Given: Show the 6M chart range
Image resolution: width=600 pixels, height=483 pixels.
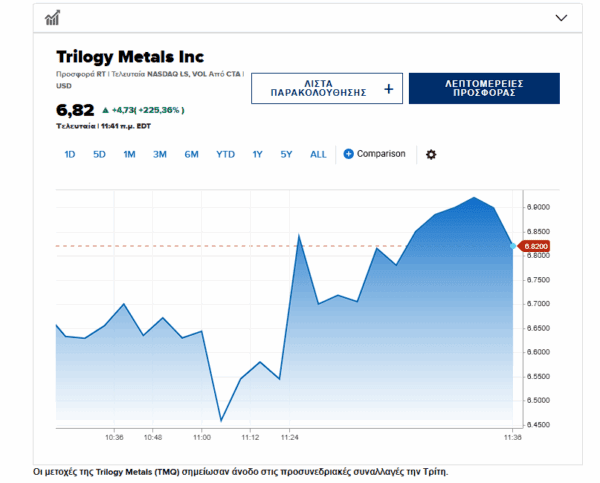Looking at the screenshot, I should click(191, 154).
